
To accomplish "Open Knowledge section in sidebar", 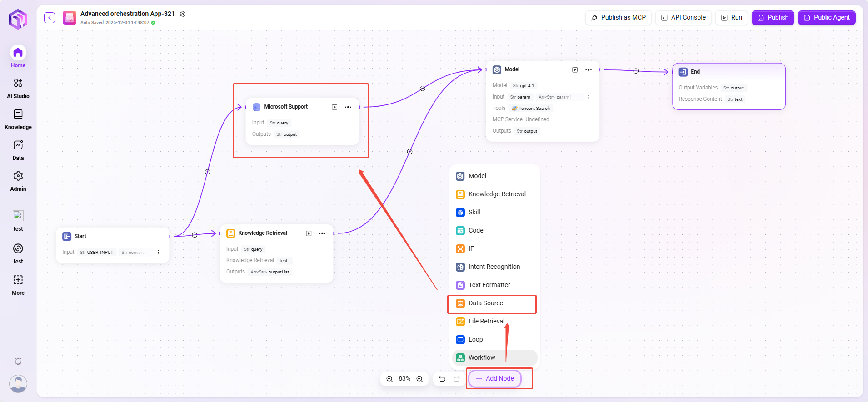I will click(x=18, y=119).
